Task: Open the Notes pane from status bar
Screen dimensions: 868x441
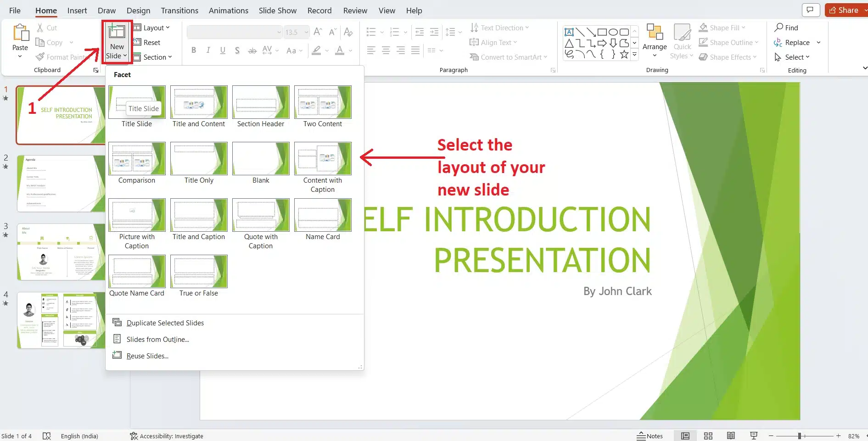Action: [x=650, y=436]
